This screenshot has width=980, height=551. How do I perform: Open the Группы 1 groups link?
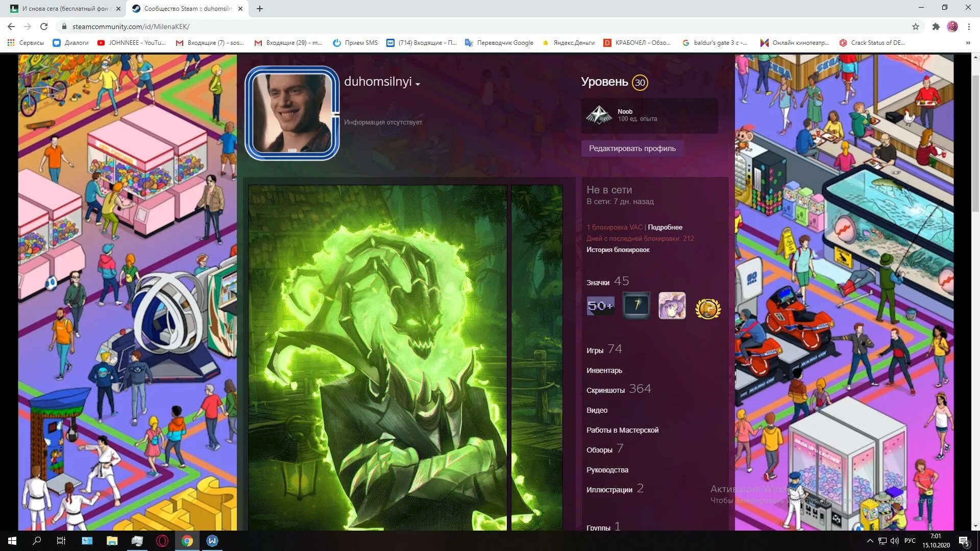[603, 526]
